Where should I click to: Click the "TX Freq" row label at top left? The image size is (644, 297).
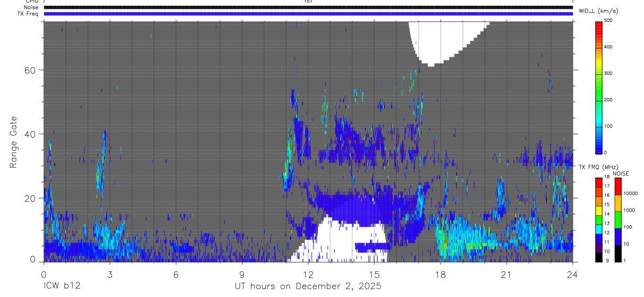pos(28,14)
